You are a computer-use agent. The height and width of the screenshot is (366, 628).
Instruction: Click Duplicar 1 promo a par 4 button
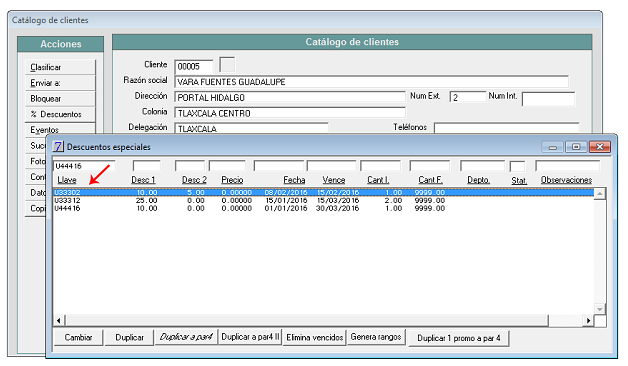[x=459, y=338]
